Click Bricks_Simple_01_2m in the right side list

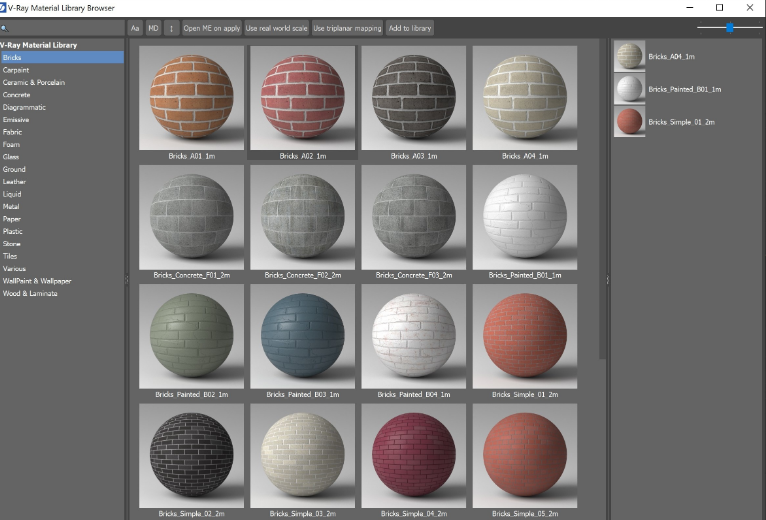click(x=664, y=122)
